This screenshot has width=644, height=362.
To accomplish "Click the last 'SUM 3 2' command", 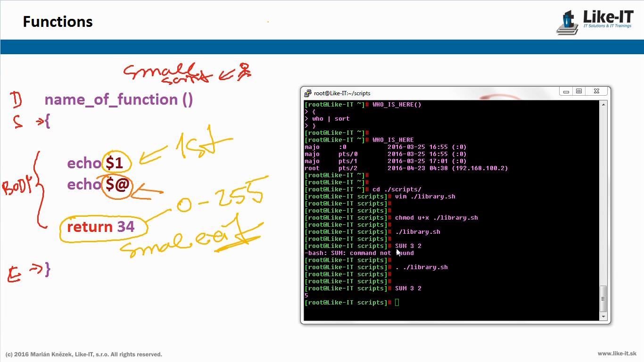I will [x=408, y=288].
